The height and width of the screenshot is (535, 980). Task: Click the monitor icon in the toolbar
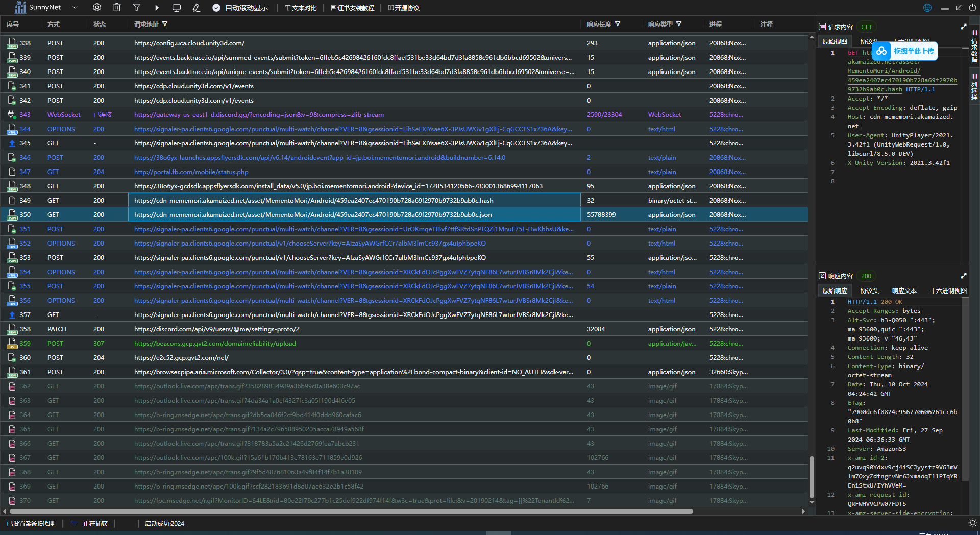pos(177,8)
